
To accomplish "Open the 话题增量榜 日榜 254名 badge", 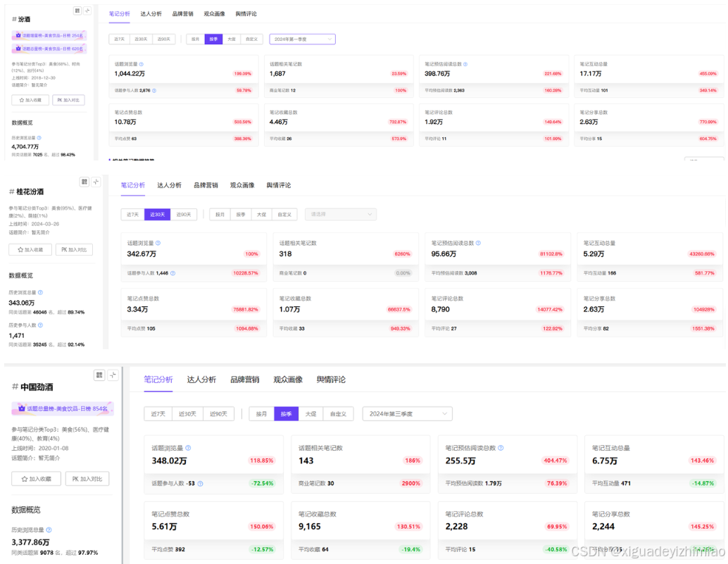I will pos(49,35).
